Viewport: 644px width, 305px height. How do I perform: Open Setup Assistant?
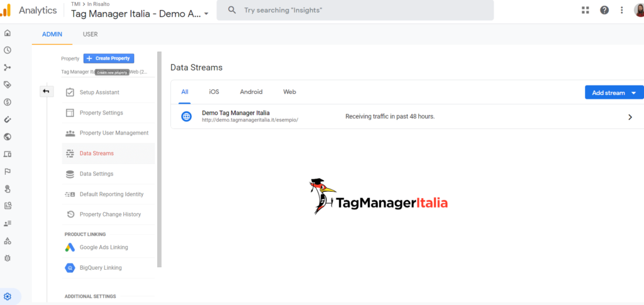click(108, 92)
